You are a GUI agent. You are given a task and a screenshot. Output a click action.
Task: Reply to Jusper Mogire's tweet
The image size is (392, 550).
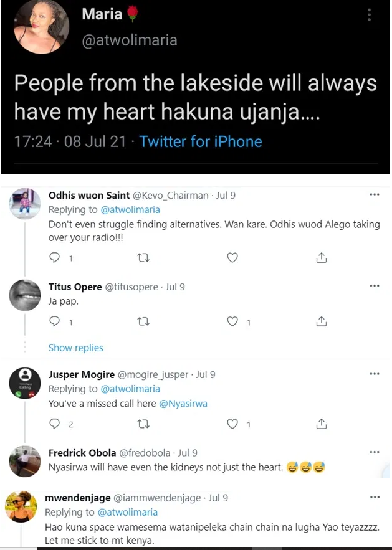54,424
